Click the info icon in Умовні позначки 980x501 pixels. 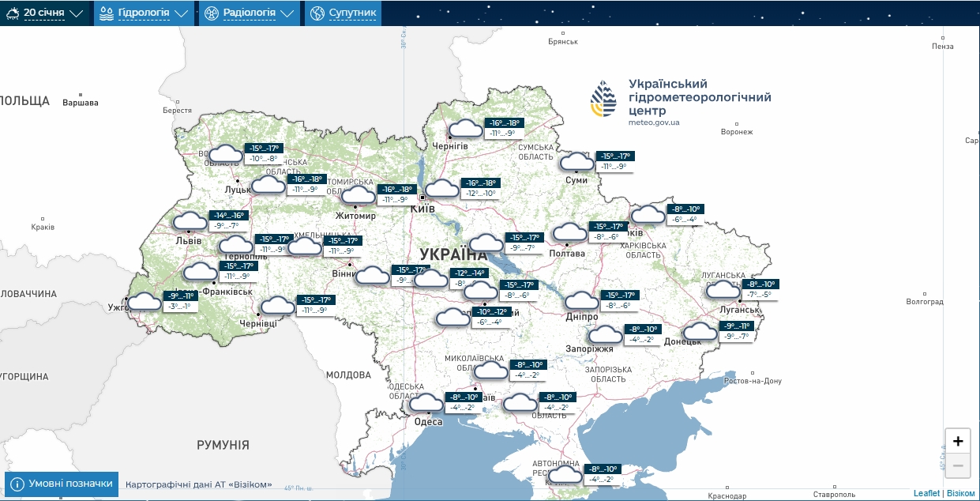[17, 484]
